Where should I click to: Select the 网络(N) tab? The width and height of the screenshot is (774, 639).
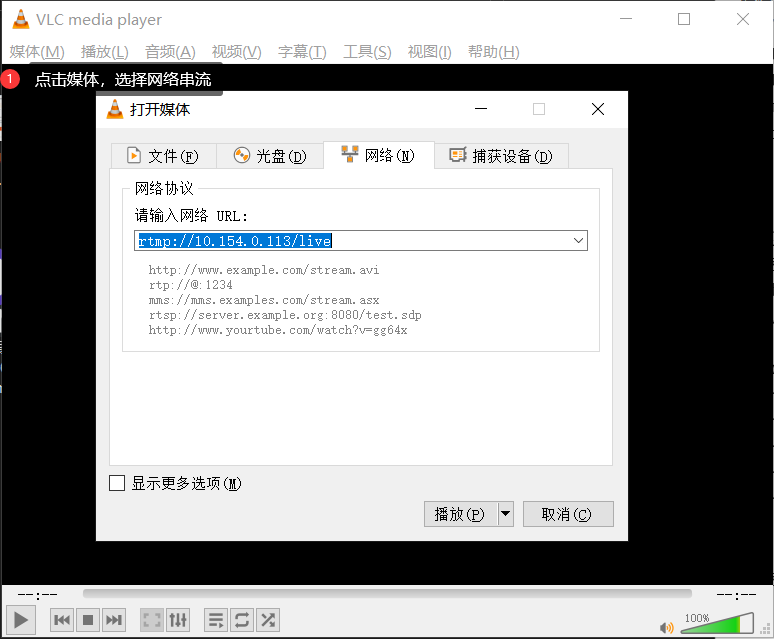[379, 155]
